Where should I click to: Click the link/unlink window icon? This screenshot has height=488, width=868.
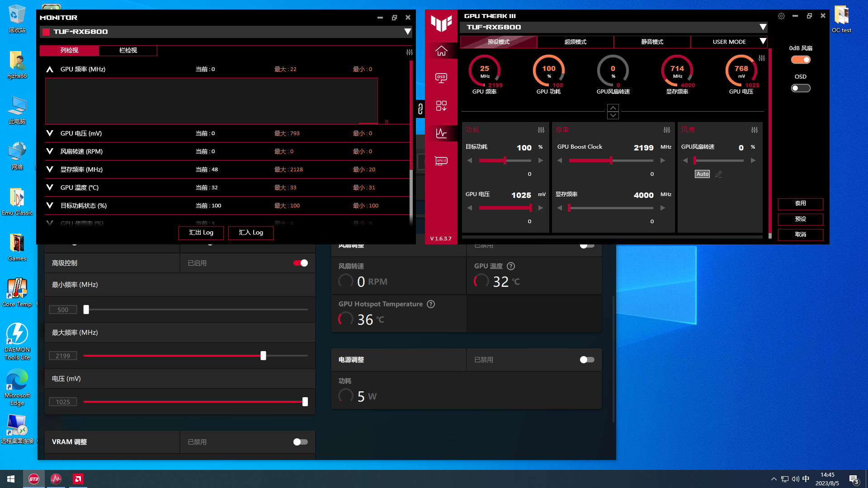pyautogui.click(x=420, y=108)
